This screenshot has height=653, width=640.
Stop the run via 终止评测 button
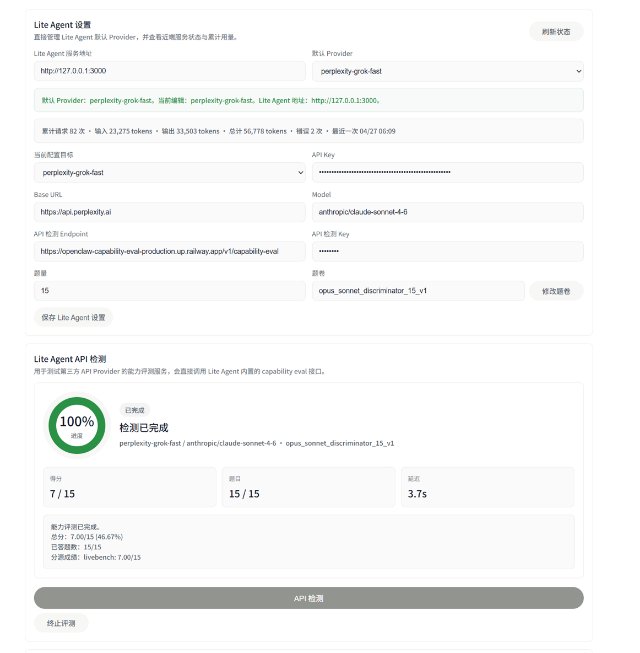coord(61,623)
